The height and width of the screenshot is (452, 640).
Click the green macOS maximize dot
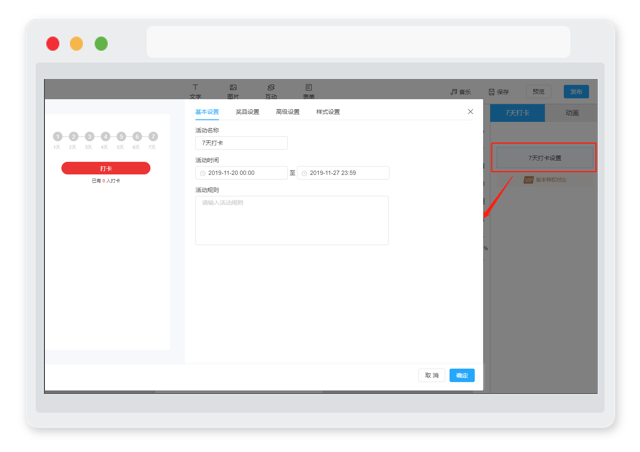point(101,44)
